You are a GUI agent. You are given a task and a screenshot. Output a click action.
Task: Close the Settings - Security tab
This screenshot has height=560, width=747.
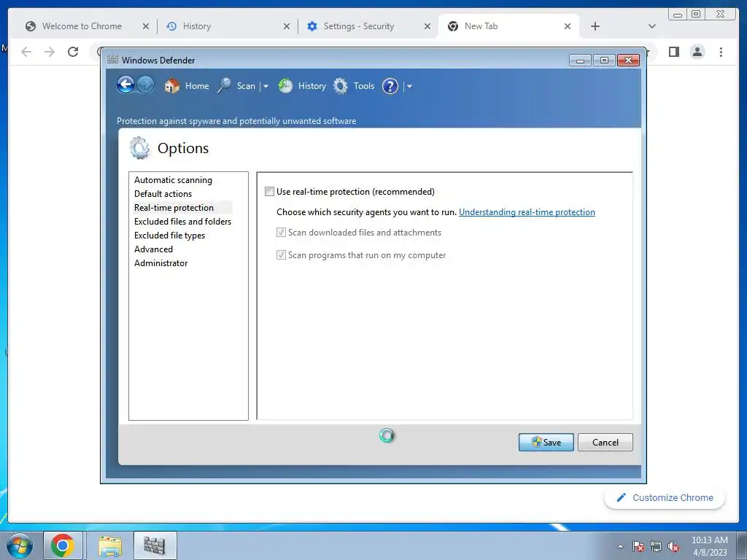click(427, 26)
